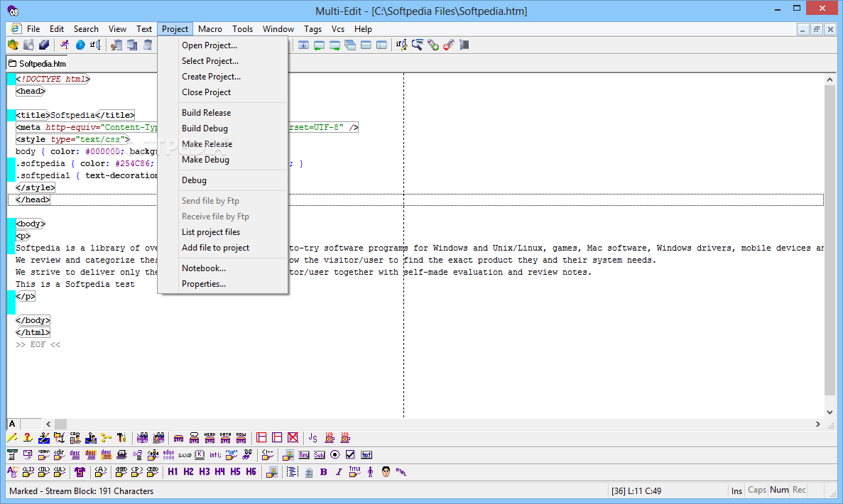The width and height of the screenshot is (843, 504).
Task: Open the Tools menu
Action: tap(242, 29)
